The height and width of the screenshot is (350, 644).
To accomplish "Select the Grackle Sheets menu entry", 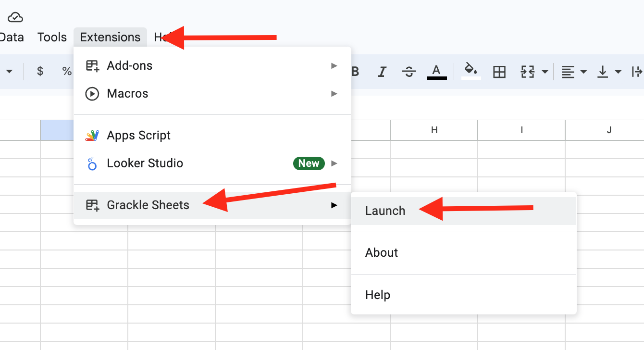I will coord(212,205).
